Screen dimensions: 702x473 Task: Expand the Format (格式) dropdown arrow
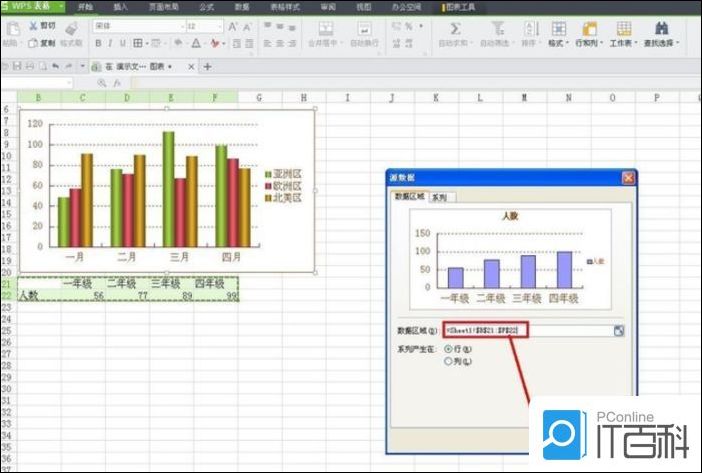tap(567, 43)
